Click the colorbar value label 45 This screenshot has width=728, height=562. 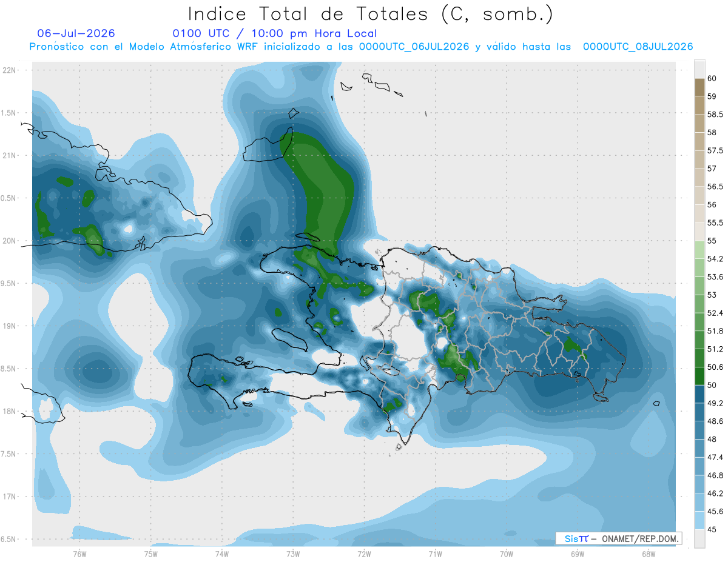pyautogui.click(x=712, y=530)
